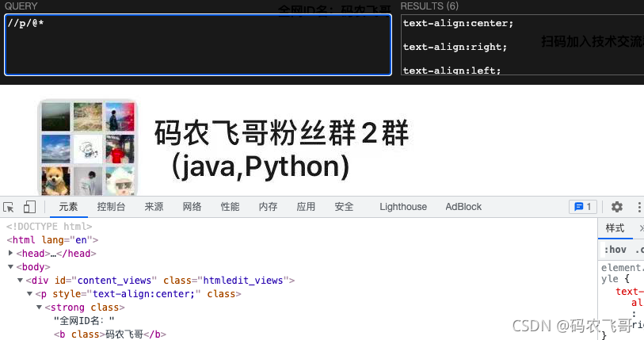The image size is (644, 340).
Task: Select the b class 码农飞哥 element
Action: coord(109,334)
